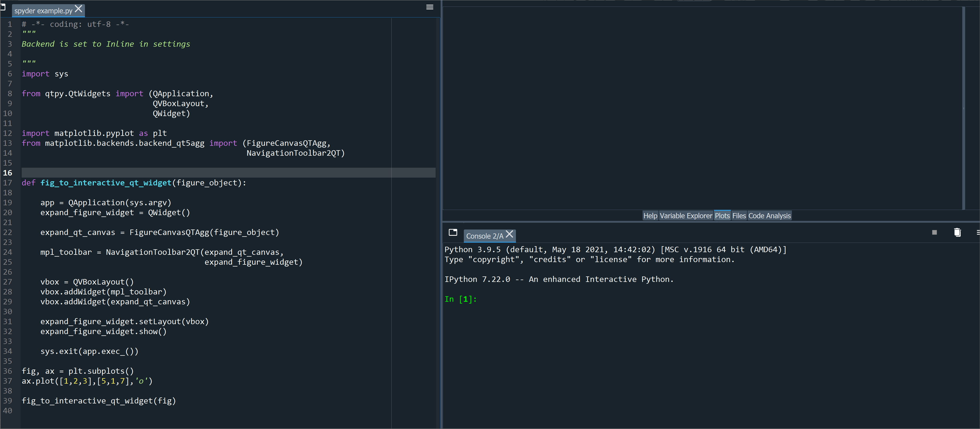The height and width of the screenshot is (429, 980).
Task: Click the Plots pane vertical scrollbar
Action: (964, 108)
